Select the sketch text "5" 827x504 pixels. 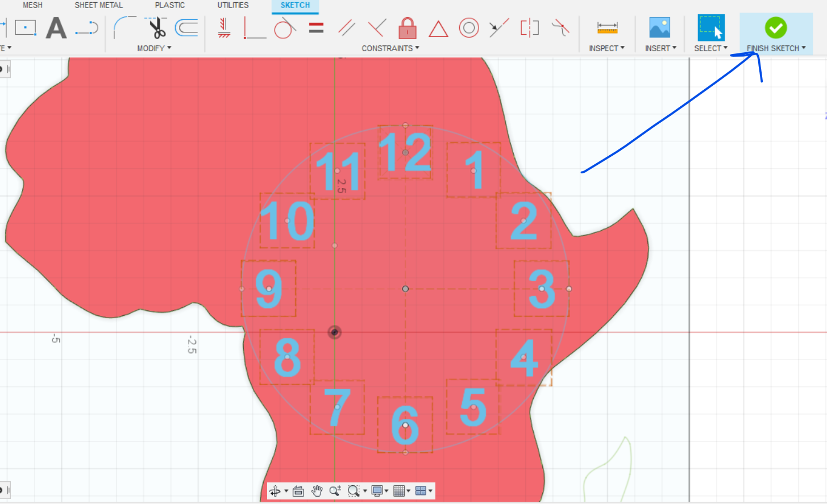pos(473,407)
